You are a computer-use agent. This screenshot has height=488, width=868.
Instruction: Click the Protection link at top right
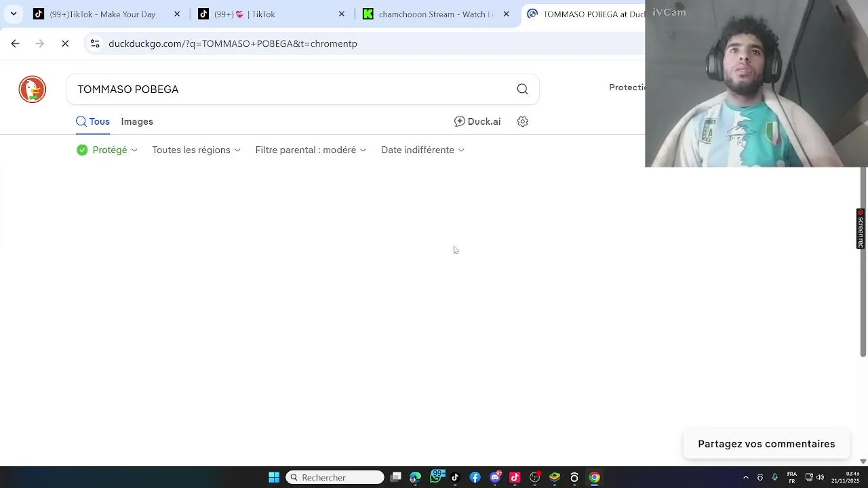point(627,87)
